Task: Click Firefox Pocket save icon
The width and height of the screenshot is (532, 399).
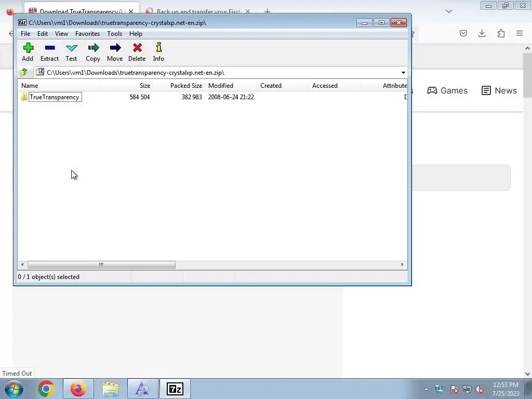Action: [463, 33]
